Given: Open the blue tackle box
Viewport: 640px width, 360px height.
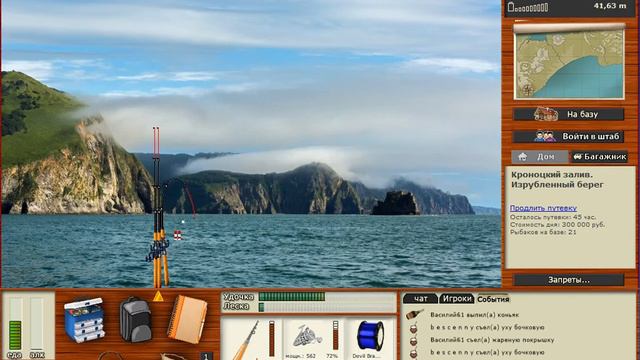Looking at the screenshot, I should (x=85, y=320).
